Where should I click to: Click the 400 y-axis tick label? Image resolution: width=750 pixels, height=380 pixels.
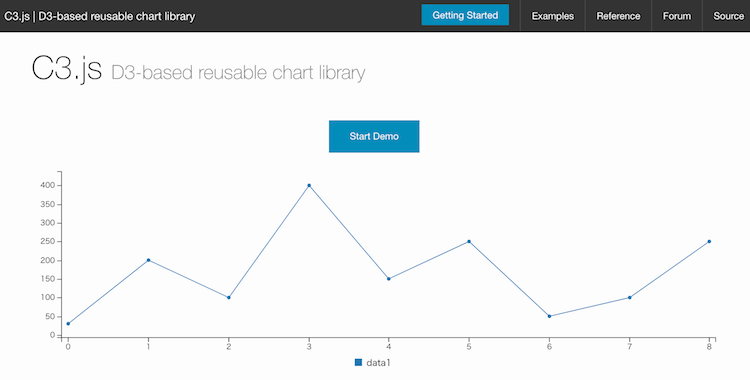tap(48, 185)
